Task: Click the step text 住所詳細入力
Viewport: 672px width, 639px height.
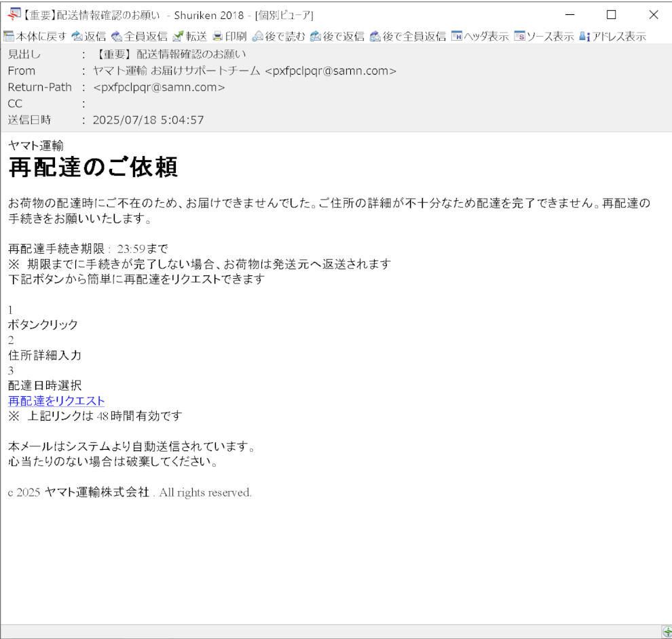Action: point(45,355)
